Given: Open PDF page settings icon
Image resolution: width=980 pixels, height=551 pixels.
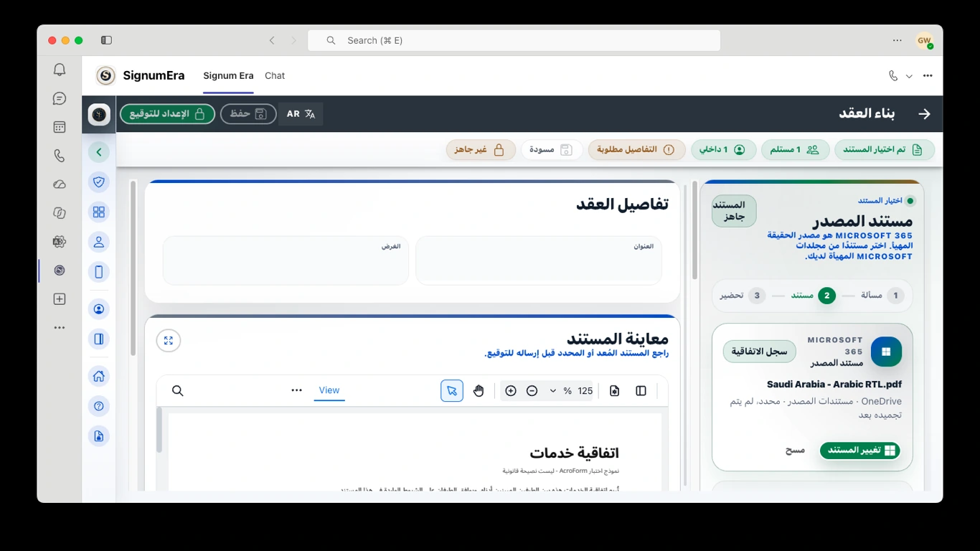Looking at the screenshot, I should [x=615, y=391].
